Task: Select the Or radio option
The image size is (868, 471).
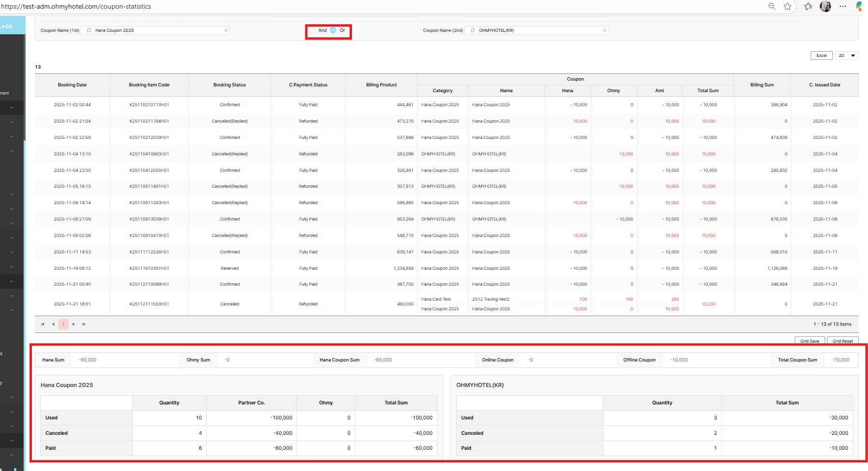Action: (x=333, y=30)
